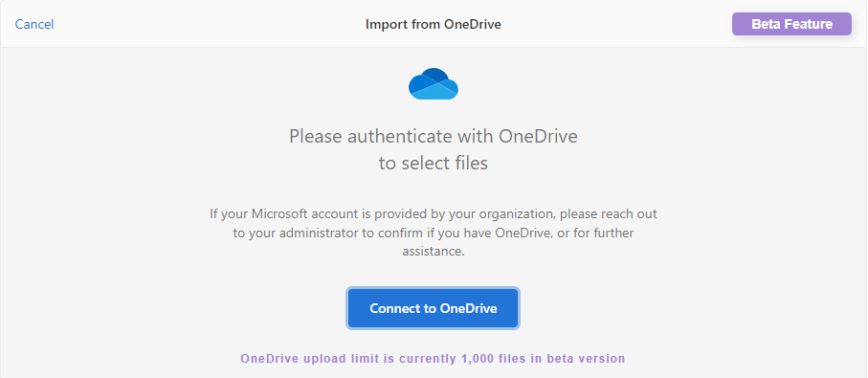This screenshot has width=868, height=378.
Task: Click the line starting 'to your administrator to confirm'
Action: (x=433, y=233)
